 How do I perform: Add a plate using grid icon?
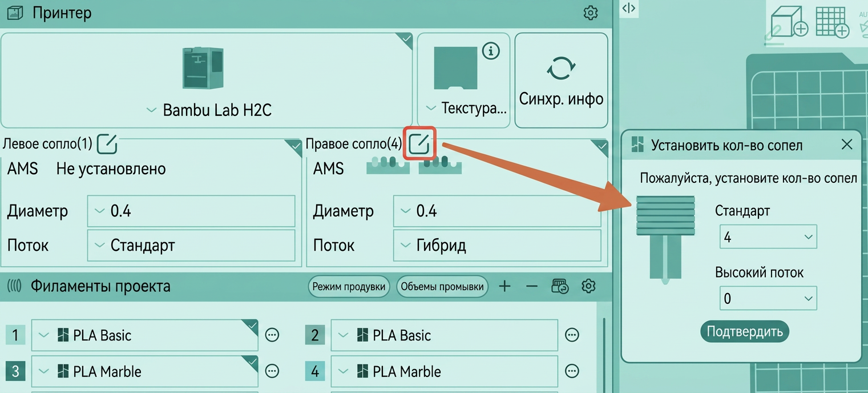pyautogui.click(x=833, y=22)
